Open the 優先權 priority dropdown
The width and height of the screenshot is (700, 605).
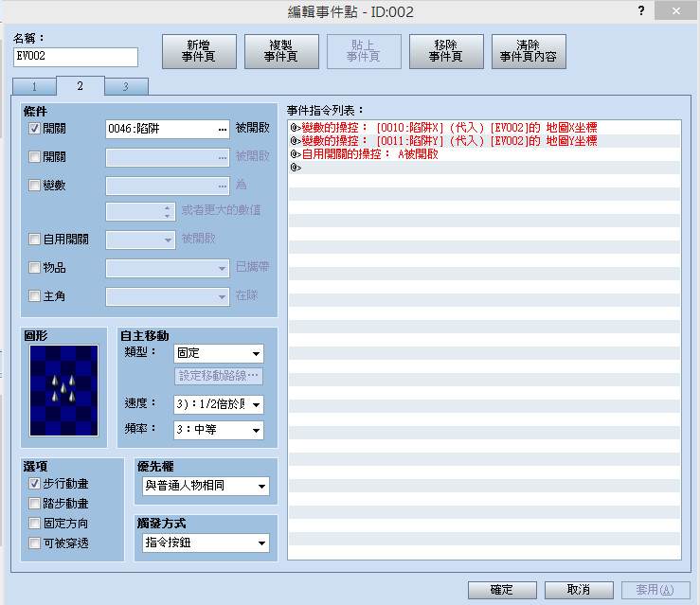coord(206,486)
